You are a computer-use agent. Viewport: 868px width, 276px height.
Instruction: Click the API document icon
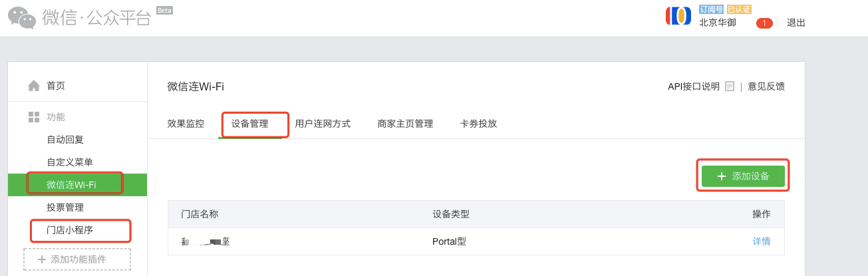point(730,86)
